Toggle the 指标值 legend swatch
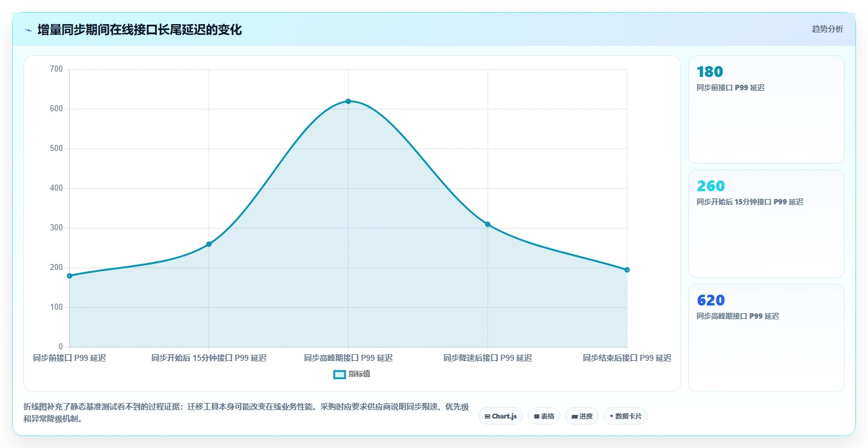 coord(340,375)
